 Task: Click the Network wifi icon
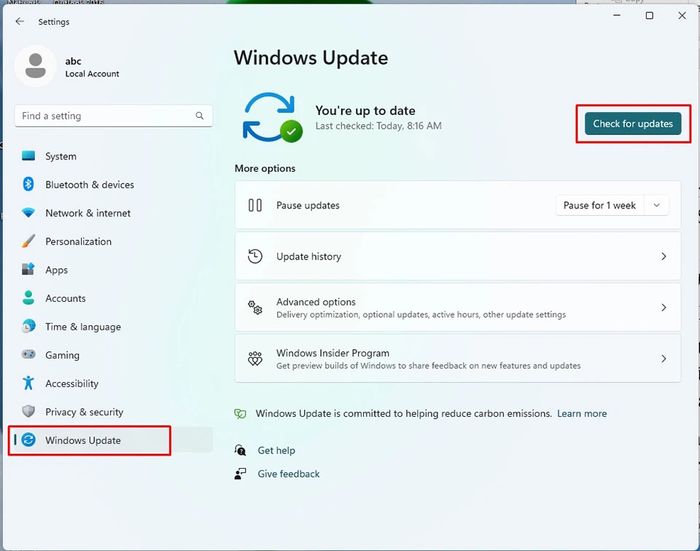pos(29,213)
